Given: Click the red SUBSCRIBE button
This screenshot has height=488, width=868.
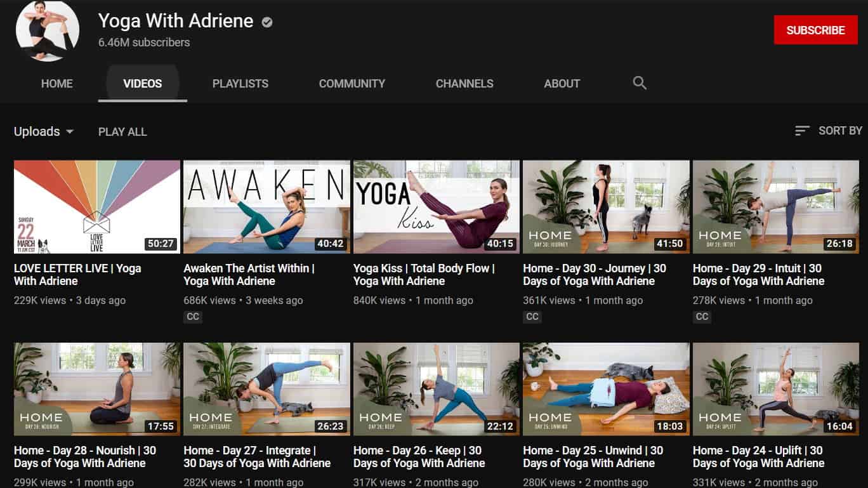Looking at the screenshot, I should (x=815, y=30).
